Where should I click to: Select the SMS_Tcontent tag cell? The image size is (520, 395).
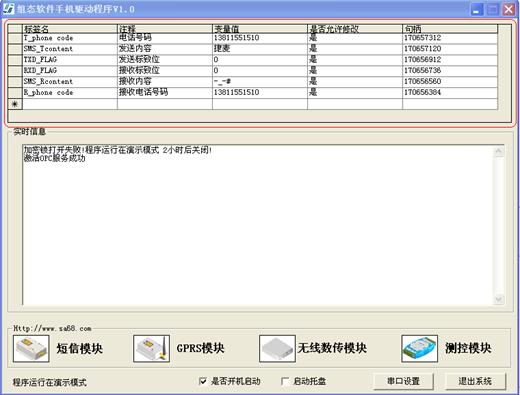(x=70, y=49)
